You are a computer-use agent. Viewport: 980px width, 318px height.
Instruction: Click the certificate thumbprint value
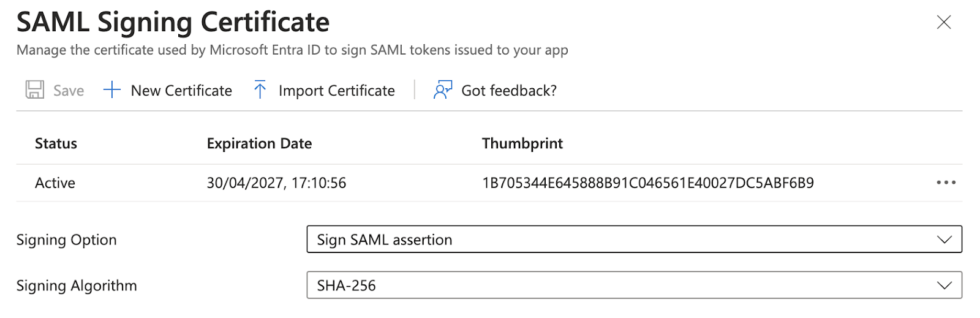(648, 183)
